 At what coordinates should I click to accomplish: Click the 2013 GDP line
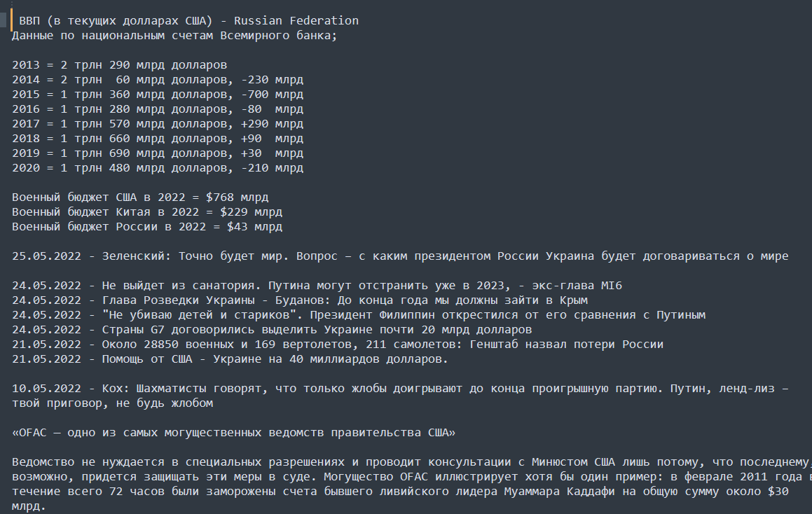pyautogui.click(x=120, y=65)
